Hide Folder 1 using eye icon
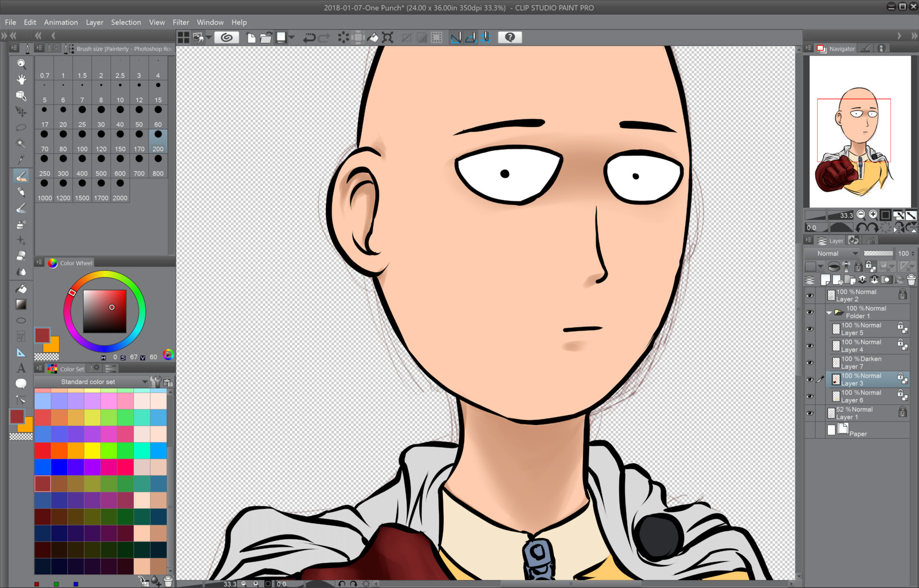Viewport: 919px width, 588px height. pos(810,312)
